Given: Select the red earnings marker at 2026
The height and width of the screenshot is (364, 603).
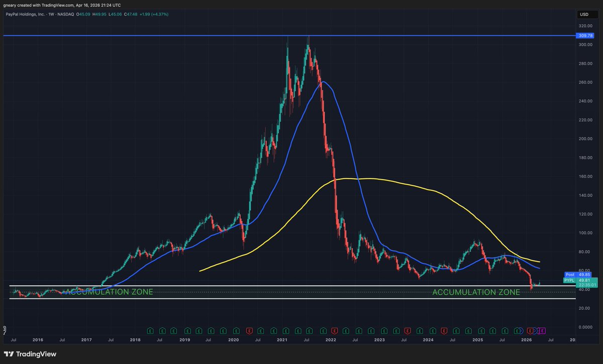Looking at the screenshot, I should point(530,331).
